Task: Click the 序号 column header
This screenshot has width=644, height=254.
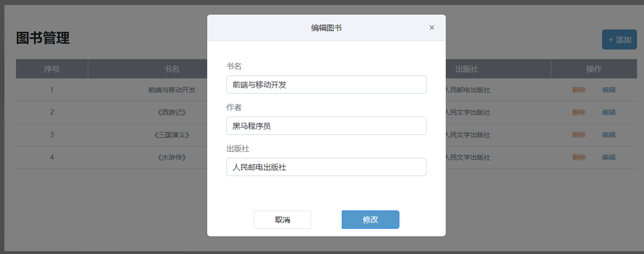Action: point(52,69)
